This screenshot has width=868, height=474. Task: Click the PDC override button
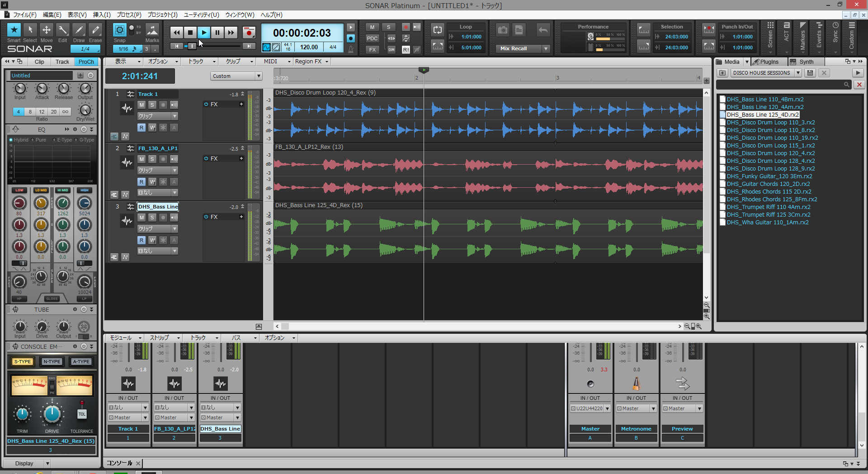(372, 38)
